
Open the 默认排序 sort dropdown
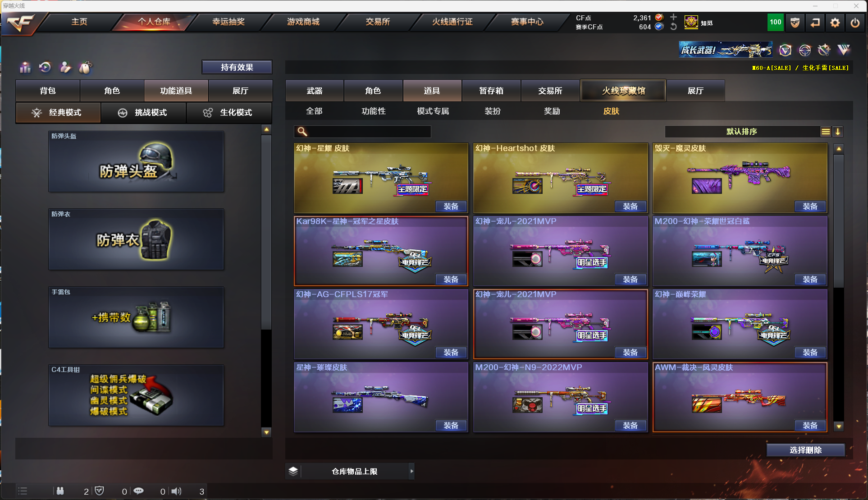point(742,132)
